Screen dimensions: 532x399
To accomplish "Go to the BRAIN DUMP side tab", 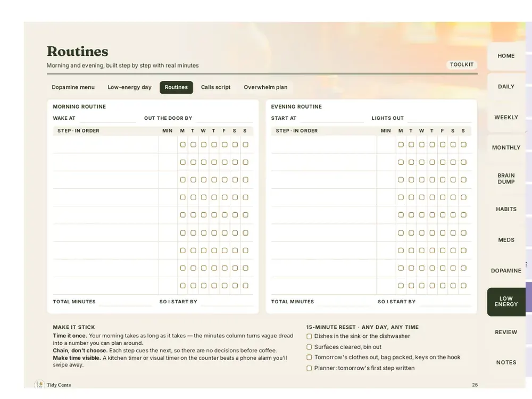I will (x=506, y=178).
